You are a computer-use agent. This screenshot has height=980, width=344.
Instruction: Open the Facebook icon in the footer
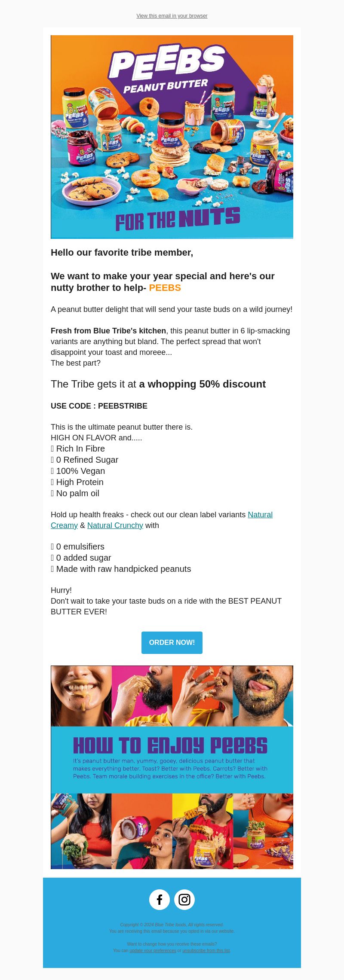coord(160,900)
